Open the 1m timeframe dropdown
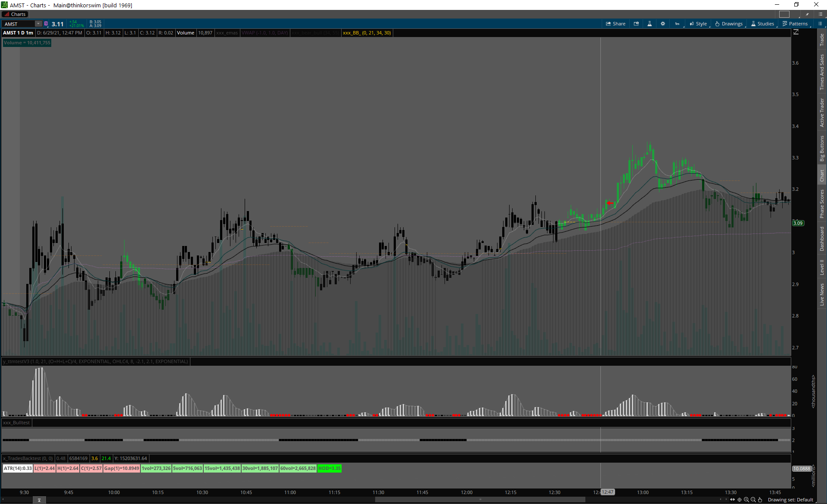827x504 pixels. point(677,24)
